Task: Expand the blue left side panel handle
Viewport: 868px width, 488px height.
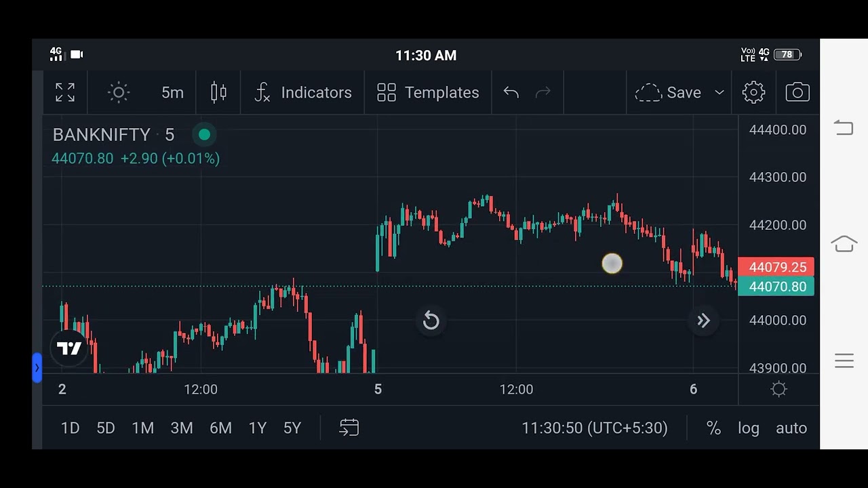Action: tap(37, 368)
